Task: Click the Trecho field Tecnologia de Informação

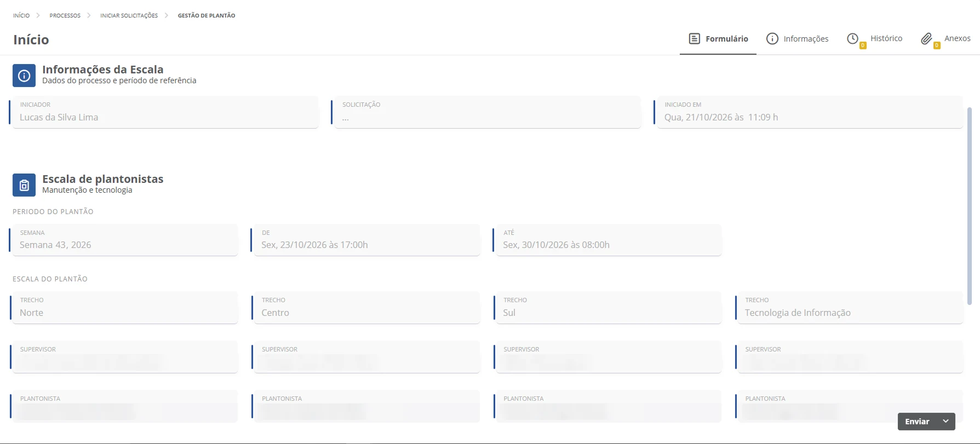Action: [849, 308]
